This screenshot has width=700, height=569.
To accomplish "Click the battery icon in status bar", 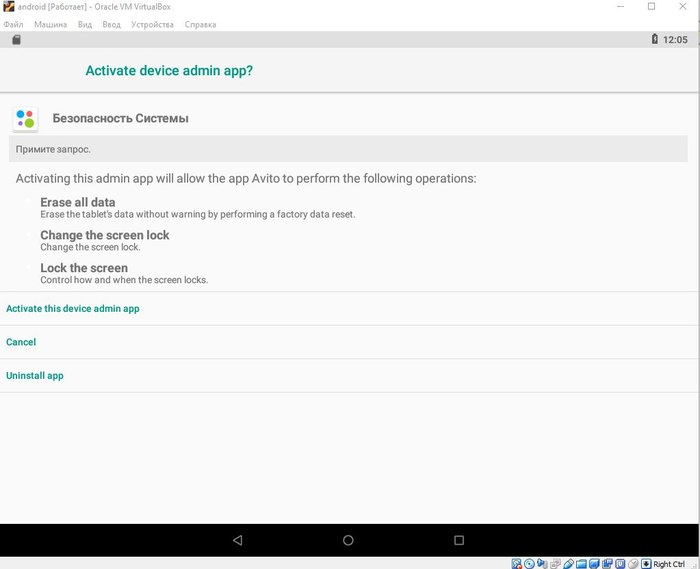I will point(654,40).
